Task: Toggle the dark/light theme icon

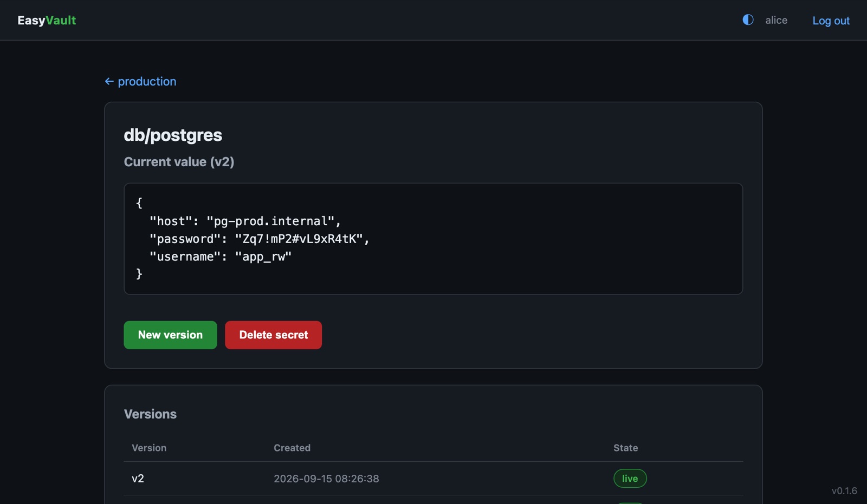Action: point(748,20)
